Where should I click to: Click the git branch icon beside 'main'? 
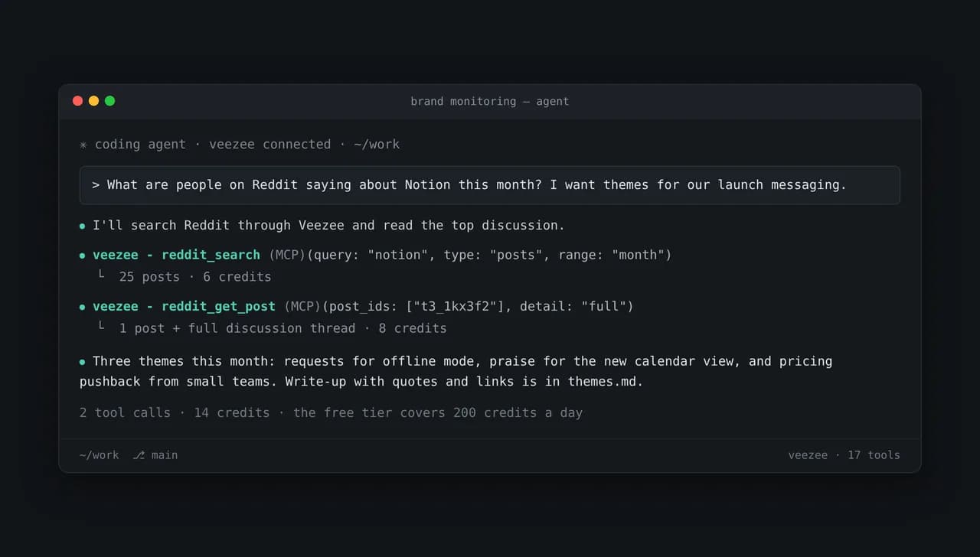pos(139,455)
